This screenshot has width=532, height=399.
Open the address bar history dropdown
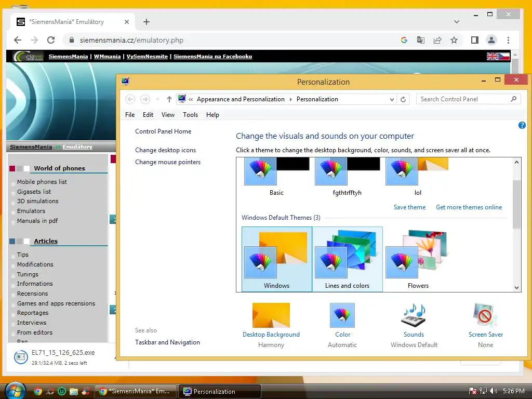point(392,99)
